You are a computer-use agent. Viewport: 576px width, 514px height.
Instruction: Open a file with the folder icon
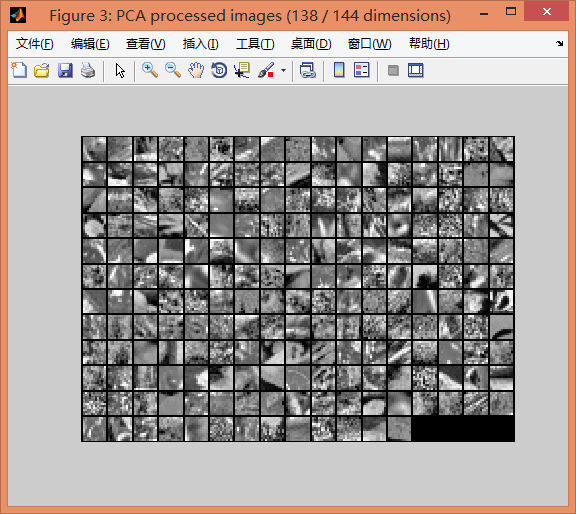(x=42, y=70)
